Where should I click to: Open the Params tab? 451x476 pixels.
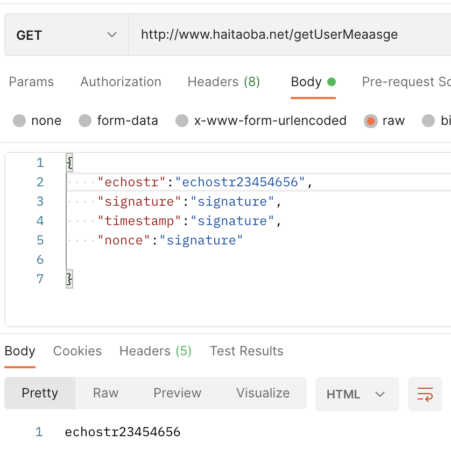[31, 82]
